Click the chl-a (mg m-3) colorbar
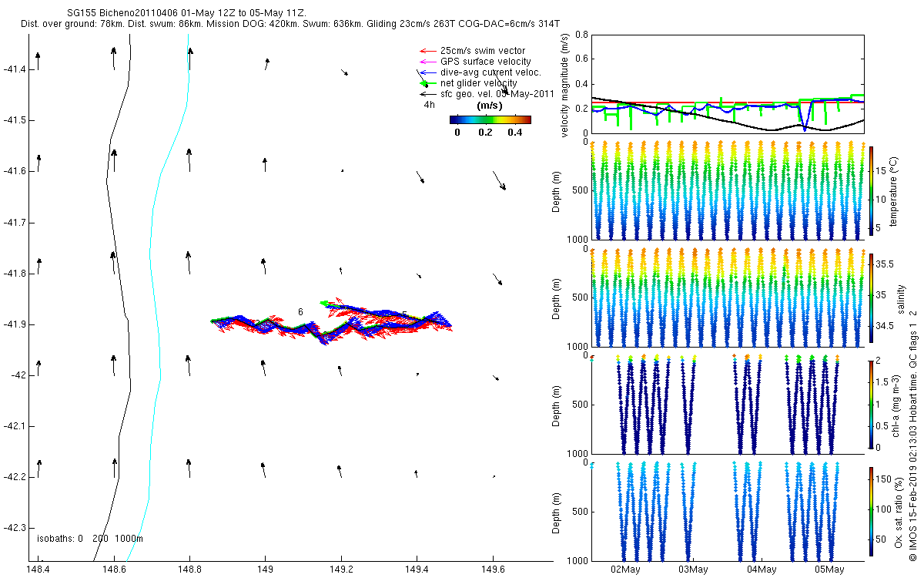 pos(871,404)
